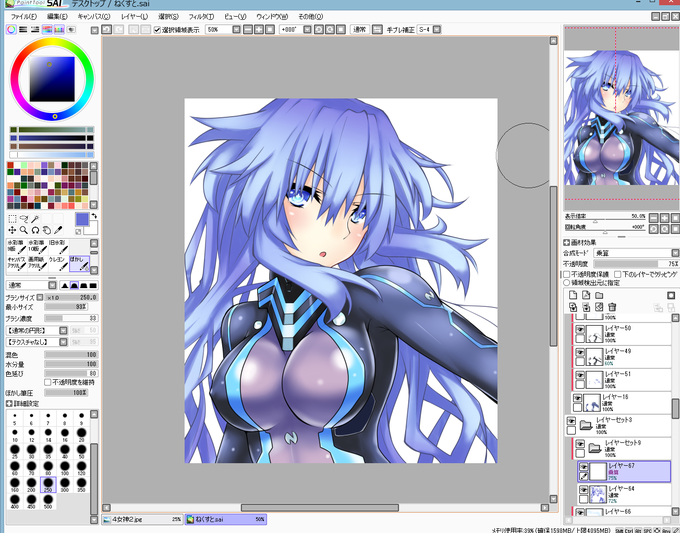Adjust the layer 不透明度 opacity slider
680x533 pixels.
(636, 264)
